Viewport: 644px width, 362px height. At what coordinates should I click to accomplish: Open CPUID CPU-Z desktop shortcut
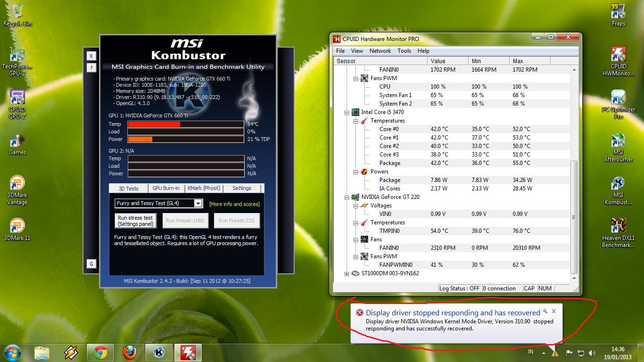(x=17, y=104)
